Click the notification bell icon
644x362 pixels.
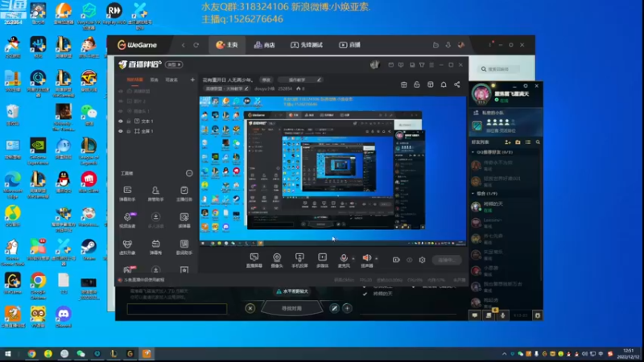(x=444, y=84)
